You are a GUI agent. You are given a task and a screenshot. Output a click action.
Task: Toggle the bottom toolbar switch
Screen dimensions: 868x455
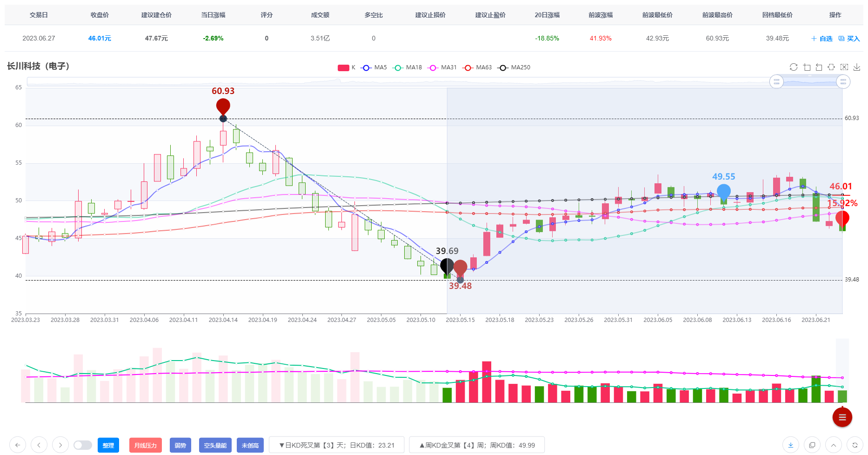[83, 445]
